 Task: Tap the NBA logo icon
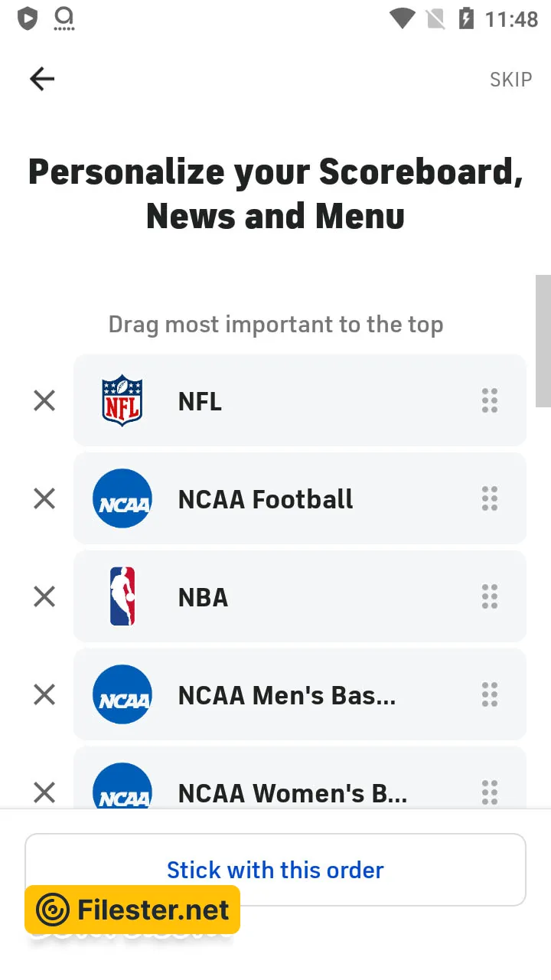click(122, 596)
